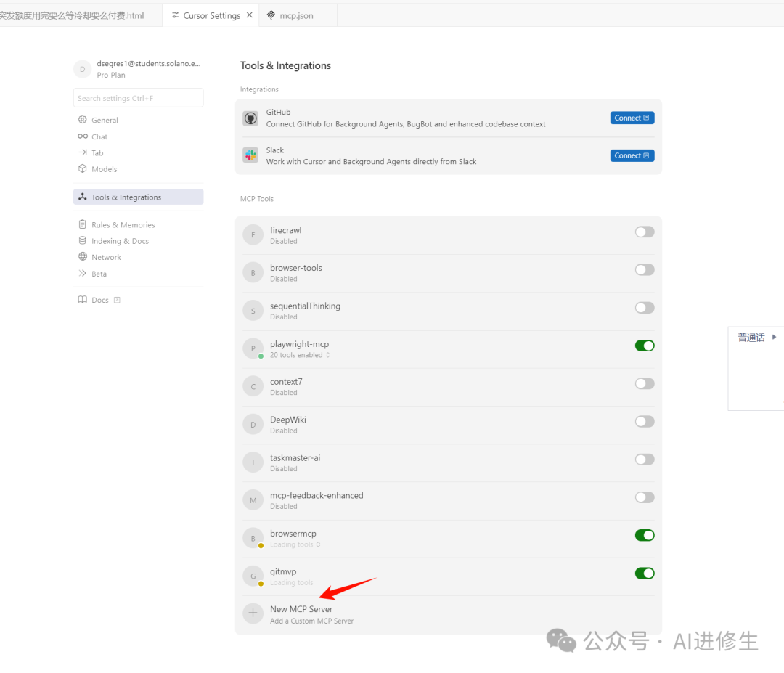Click the Docs book icon
Screen dimensions: 784x673
pyautogui.click(x=83, y=300)
